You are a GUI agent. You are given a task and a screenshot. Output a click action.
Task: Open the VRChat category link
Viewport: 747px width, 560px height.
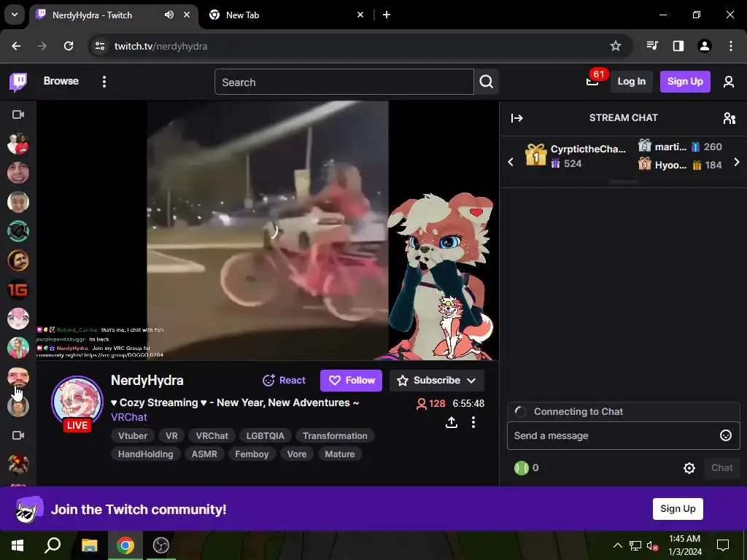click(x=128, y=417)
